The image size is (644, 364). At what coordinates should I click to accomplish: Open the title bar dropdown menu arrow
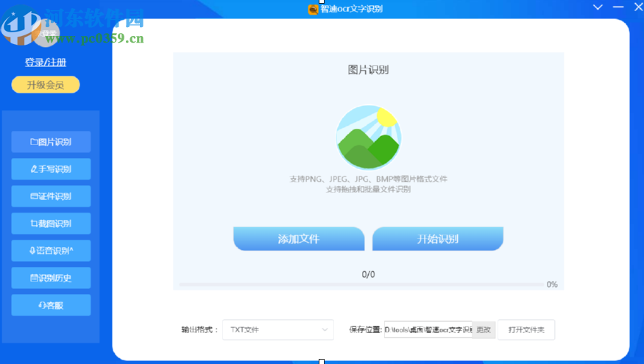tap(598, 7)
